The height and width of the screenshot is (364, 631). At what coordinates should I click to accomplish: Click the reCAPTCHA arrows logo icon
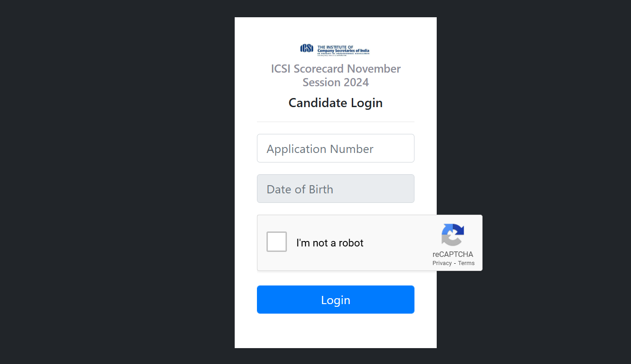tap(453, 235)
